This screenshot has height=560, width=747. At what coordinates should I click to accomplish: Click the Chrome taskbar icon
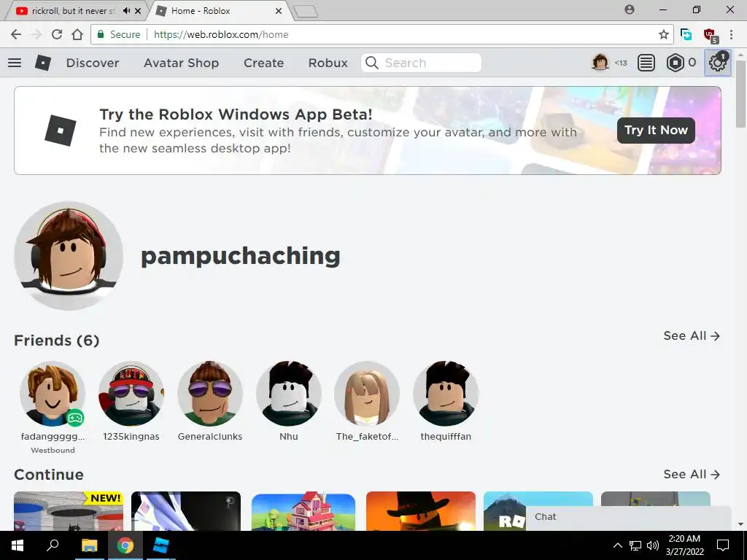125,545
